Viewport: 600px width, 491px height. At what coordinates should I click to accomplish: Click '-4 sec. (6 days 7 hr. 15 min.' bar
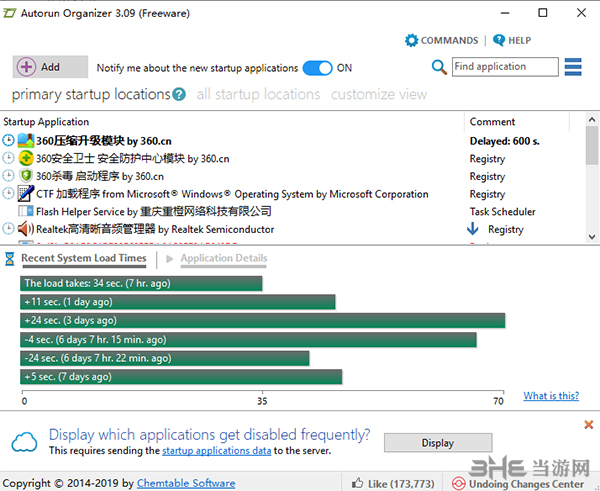[x=248, y=339]
